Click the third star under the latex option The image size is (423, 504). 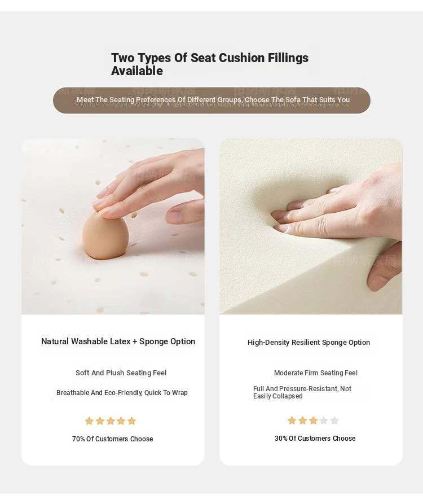tap(111, 421)
